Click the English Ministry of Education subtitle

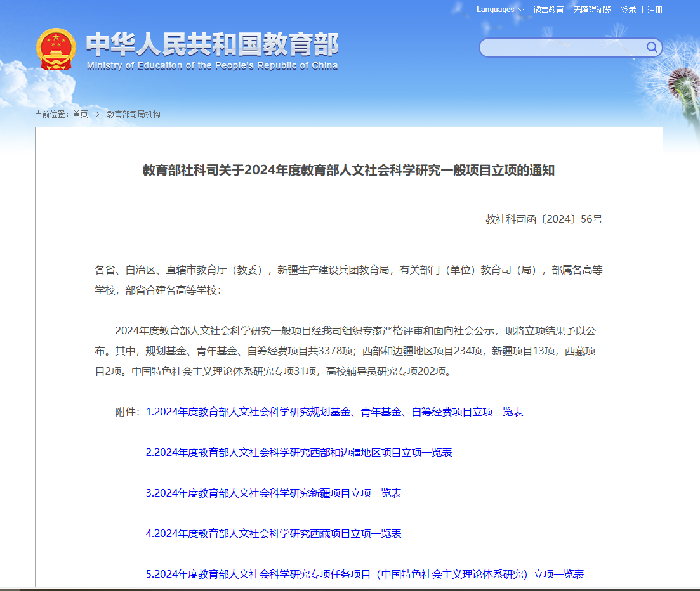point(212,66)
